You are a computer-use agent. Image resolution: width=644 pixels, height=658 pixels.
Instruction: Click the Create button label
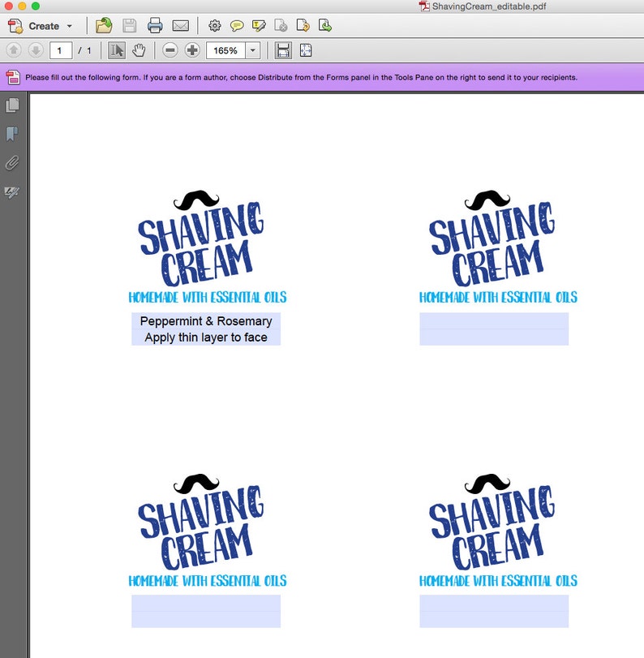[x=44, y=26]
